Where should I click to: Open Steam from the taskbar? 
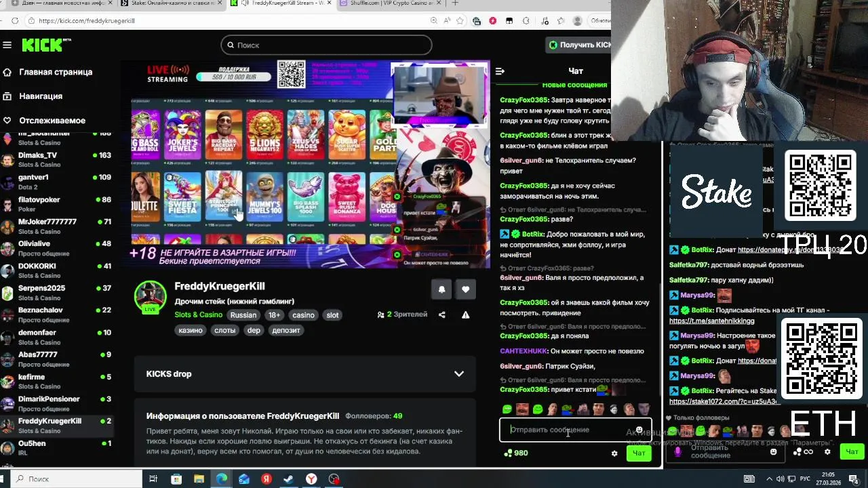[x=289, y=479]
